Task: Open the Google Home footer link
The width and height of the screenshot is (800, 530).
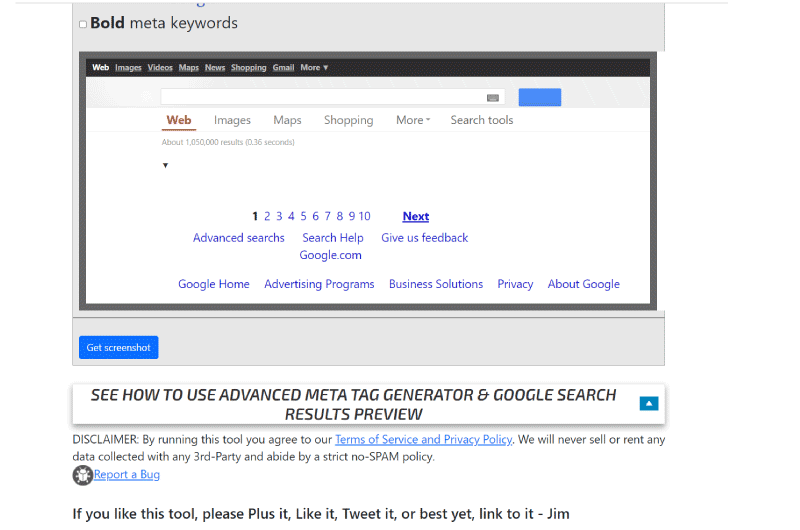Action: [x=214, y=284]
